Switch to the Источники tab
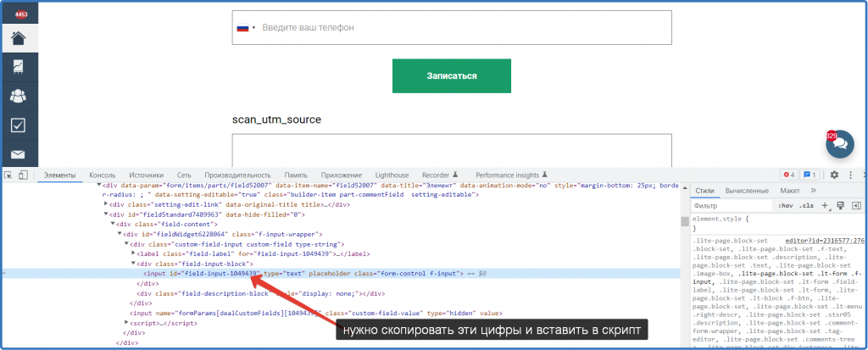868x350 pixels. (147, 175)
